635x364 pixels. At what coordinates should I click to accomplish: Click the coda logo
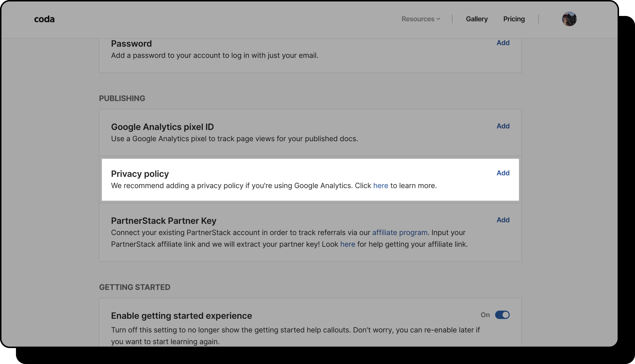pos(44,19)
